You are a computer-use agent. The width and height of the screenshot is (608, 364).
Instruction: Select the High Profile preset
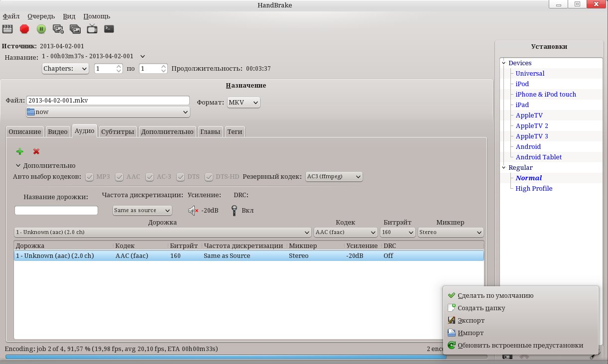coord(534,188)
